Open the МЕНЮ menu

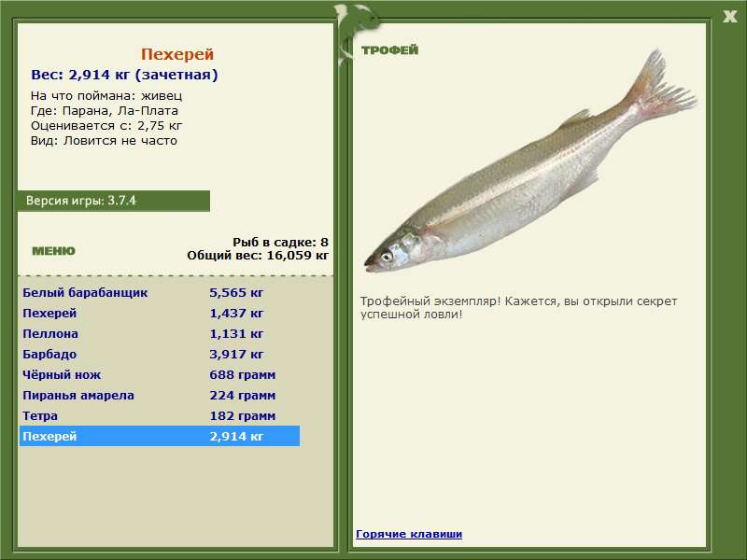[53, 251]
